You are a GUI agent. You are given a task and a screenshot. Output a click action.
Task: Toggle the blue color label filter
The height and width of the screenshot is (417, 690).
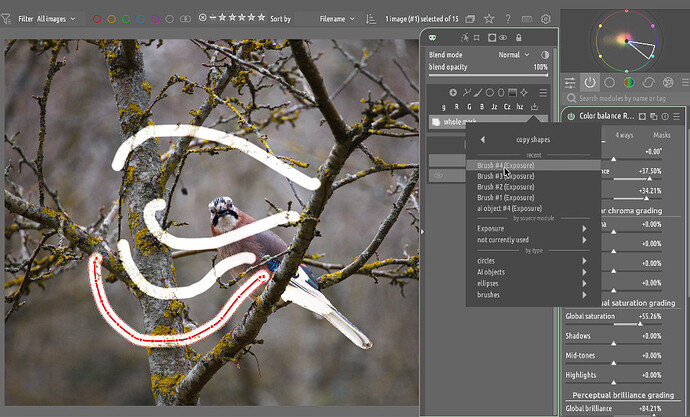(x=141, y=19)
